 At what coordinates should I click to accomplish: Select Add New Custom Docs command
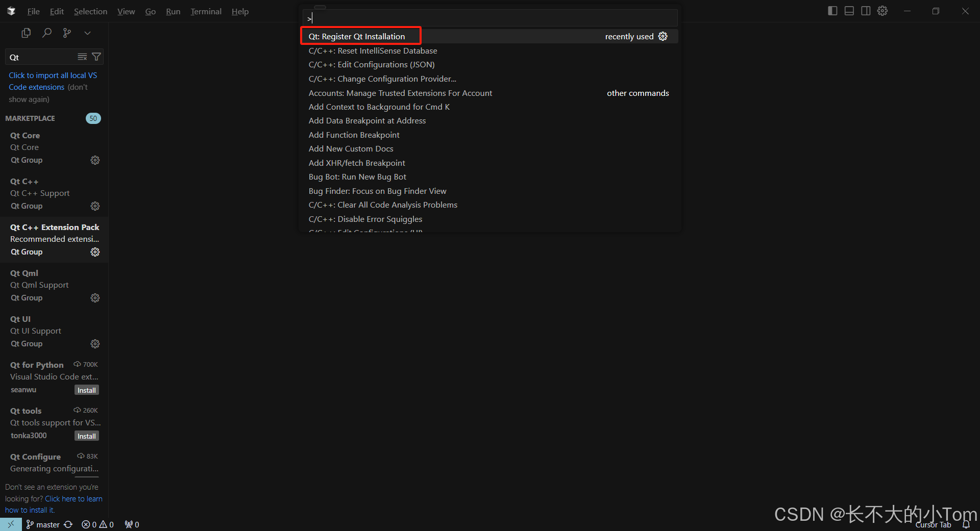pos(489,148)
